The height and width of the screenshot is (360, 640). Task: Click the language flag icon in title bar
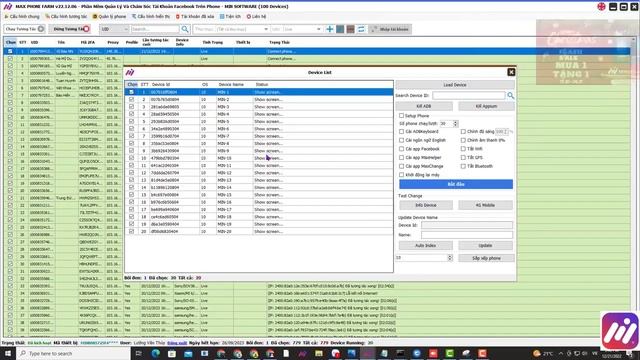[601, 7]
